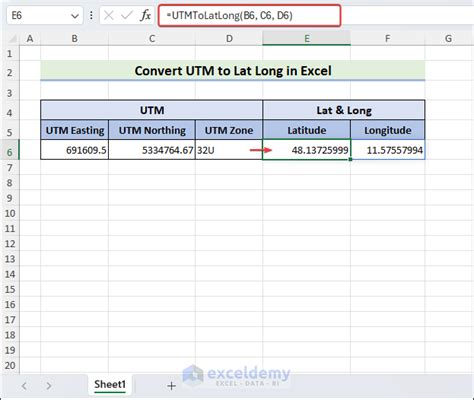Select row 16 header

click(x=9, y=305)
